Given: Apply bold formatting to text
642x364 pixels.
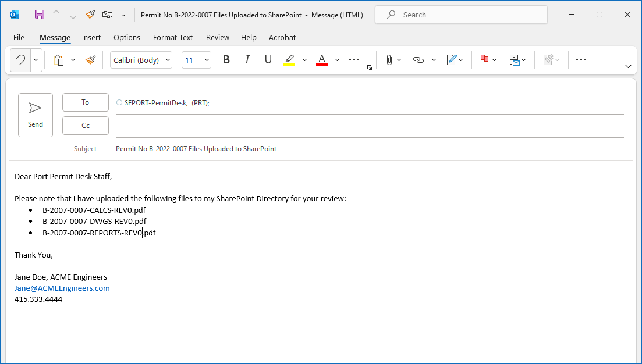Looking at the screenshot, I should [x=226, y=59].
